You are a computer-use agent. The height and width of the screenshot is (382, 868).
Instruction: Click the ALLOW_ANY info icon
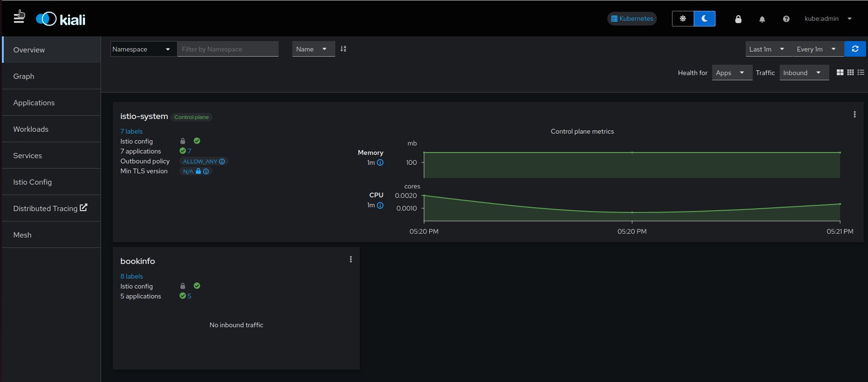pyautogui.click(x=222, y=161)
